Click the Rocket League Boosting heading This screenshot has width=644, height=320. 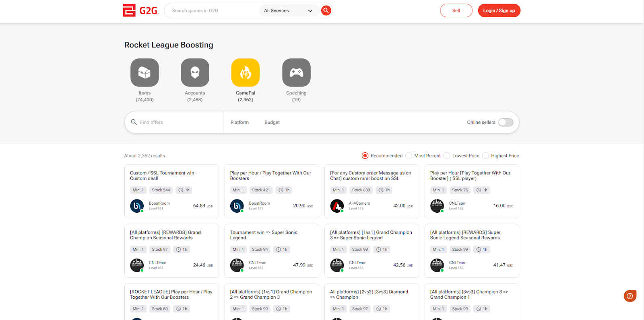pos(169,45)
